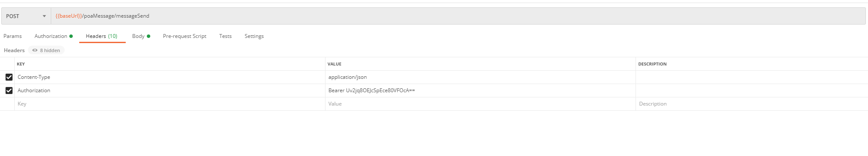
Task: Open the POST method dropdown
Action: 26,16
